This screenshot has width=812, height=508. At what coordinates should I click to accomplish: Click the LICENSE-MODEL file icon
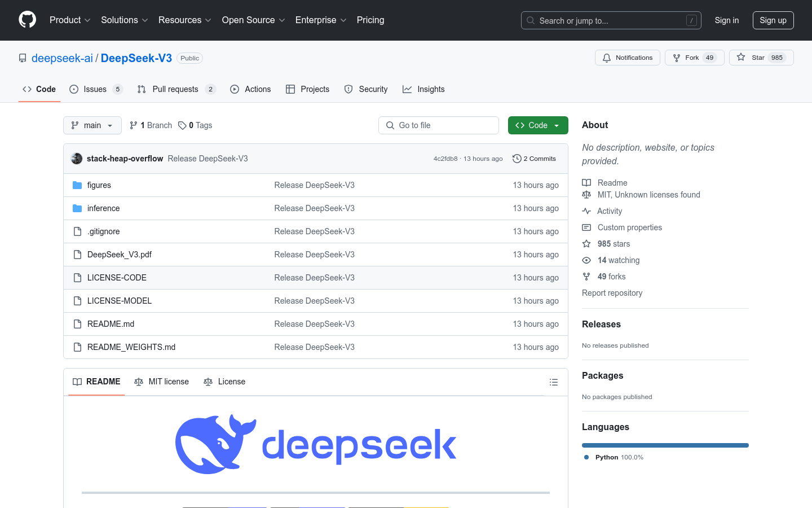[77, 301]
